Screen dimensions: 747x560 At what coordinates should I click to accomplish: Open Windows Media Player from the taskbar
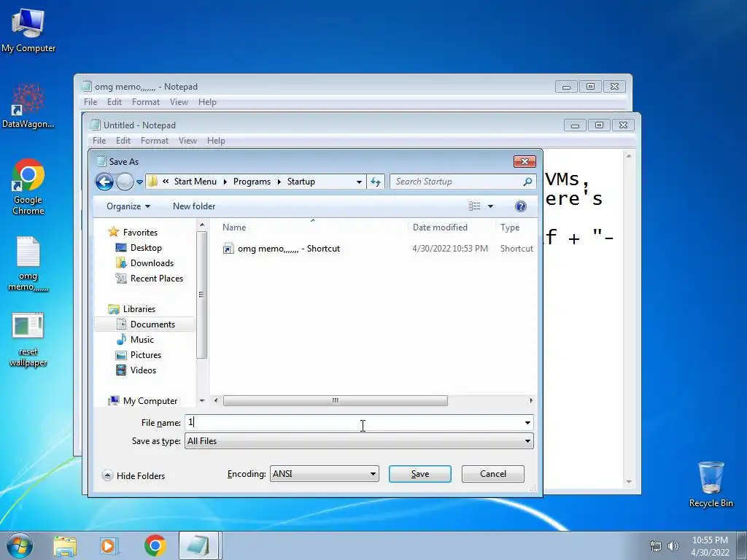[x=108, y=545]
